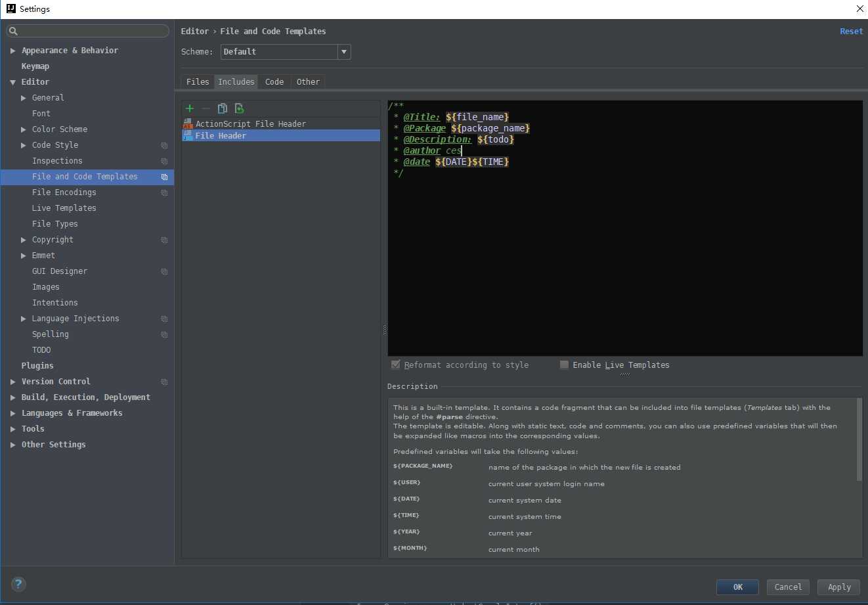The image size is (868, 605).
Task: Expand the Color Scheme node
Action: [24, 129]
